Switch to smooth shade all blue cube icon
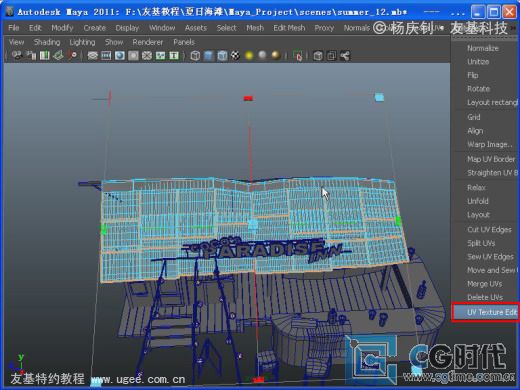Viewport: 520px width, 390px height. 208,55
